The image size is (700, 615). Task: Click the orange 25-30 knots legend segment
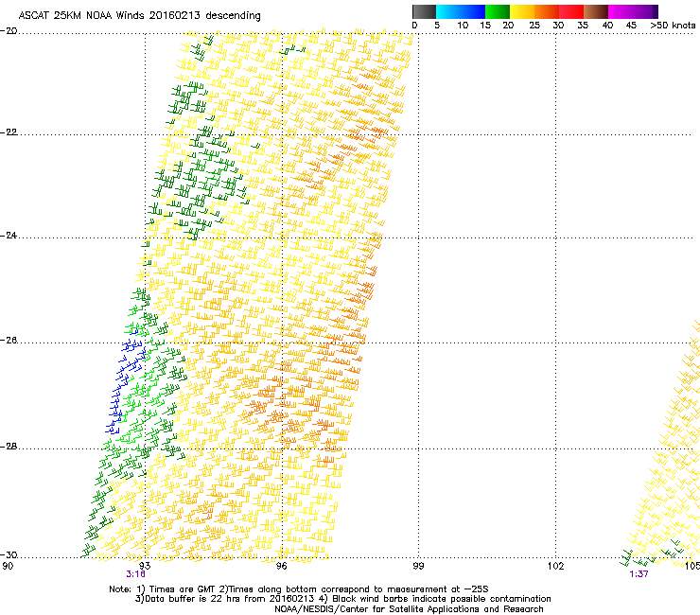[x=547, y=11]
